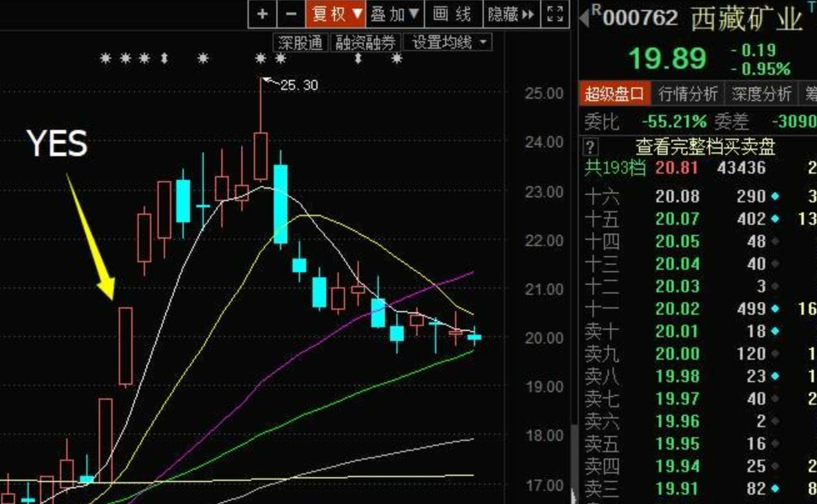Screen dimensions: 817x504
Task: Toggle the 融资融券 indicator
Action: (366, 42)
